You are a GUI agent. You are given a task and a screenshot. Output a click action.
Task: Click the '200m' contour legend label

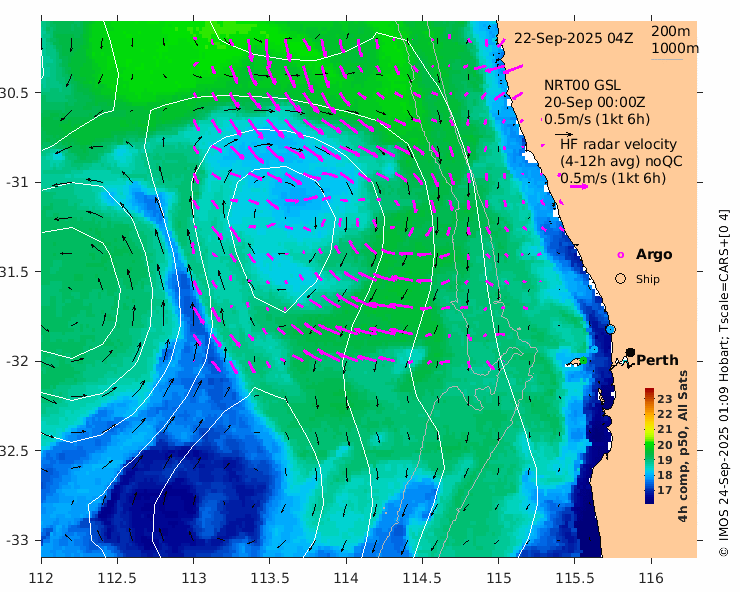coord(671,31)
